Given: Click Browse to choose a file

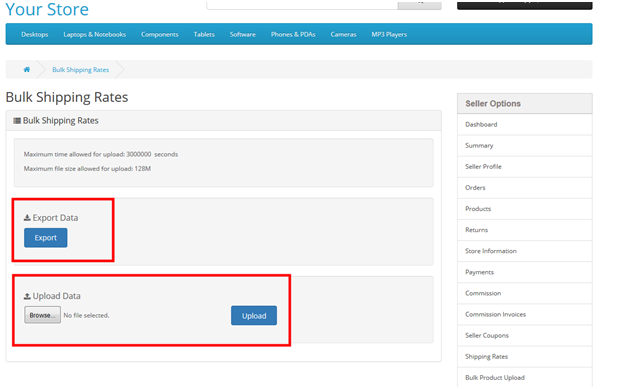Looking at the screenshot, I should pos(42,315).
